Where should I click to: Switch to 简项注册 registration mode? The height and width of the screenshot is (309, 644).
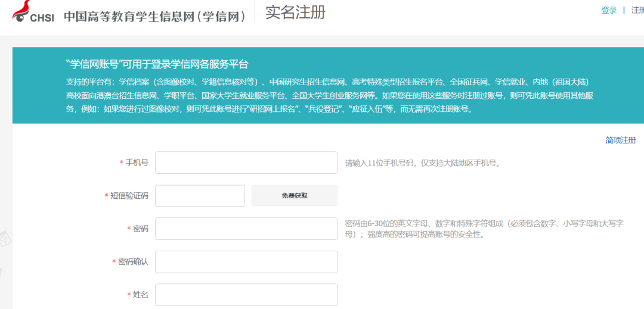coord(621,141)
